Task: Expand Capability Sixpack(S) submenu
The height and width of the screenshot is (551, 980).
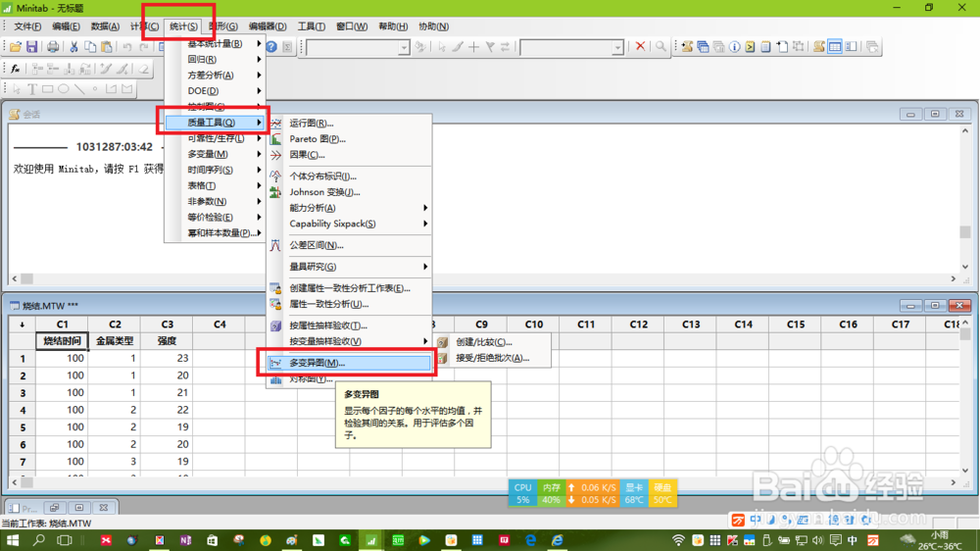Action: (x=350, y=224)
